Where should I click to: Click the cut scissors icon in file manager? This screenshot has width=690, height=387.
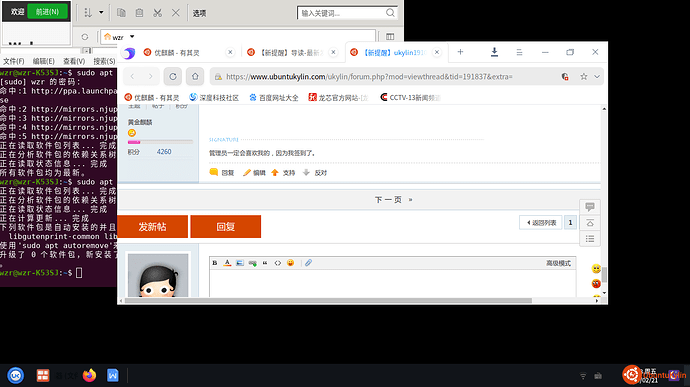tap(158, 13)
